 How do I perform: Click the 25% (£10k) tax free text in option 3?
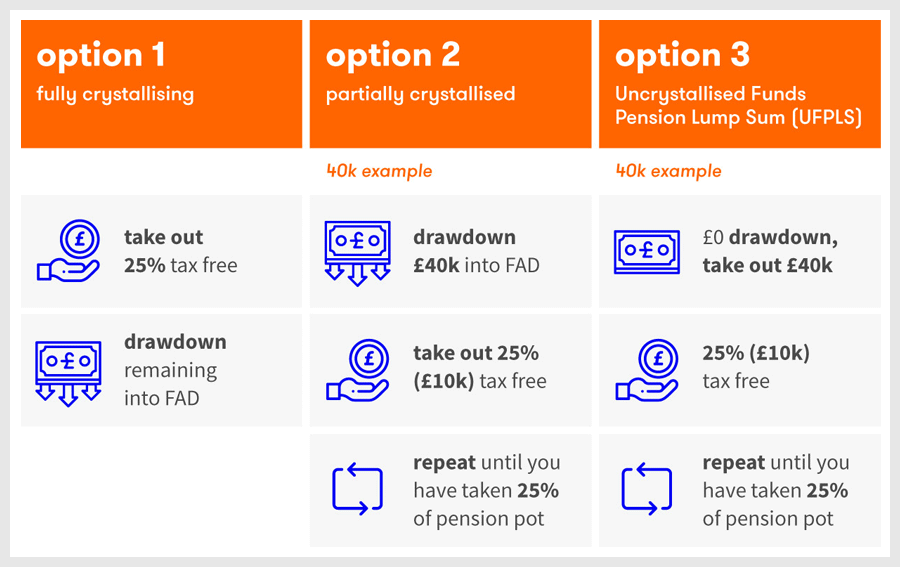tap(756, 367)
